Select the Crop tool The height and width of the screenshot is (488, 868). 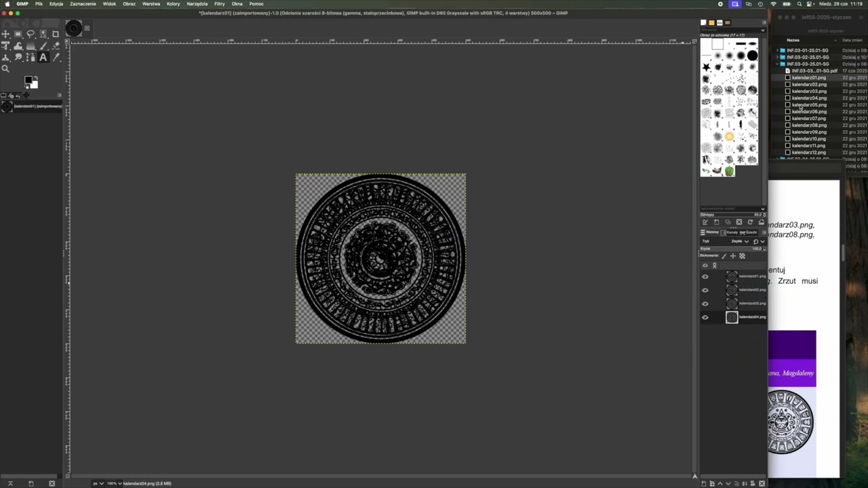56,34
